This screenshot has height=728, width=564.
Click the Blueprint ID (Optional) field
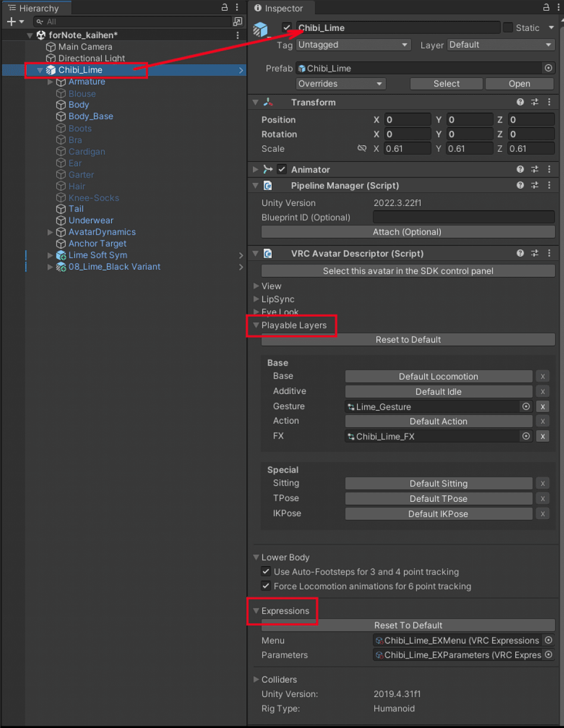463,217
